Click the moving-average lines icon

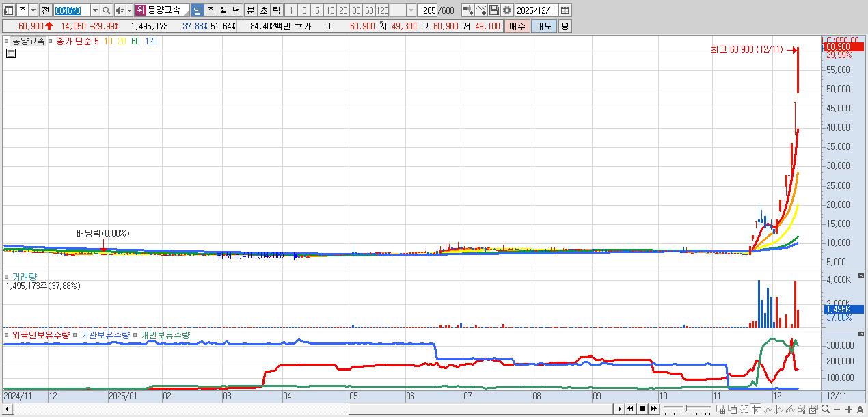pyautogui.click(x=767, y=409)
